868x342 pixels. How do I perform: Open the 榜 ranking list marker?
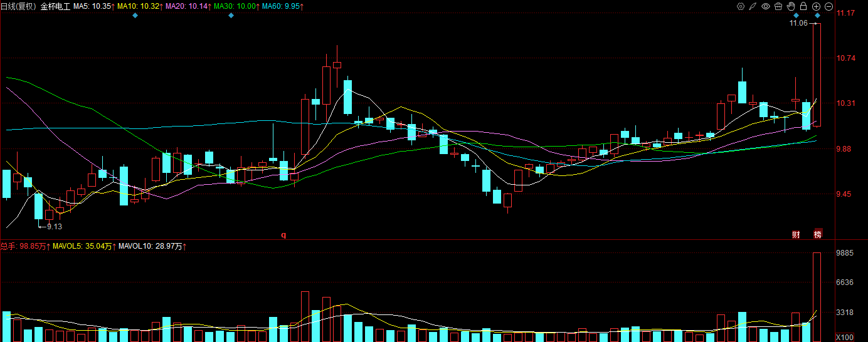tap(817, 235)
